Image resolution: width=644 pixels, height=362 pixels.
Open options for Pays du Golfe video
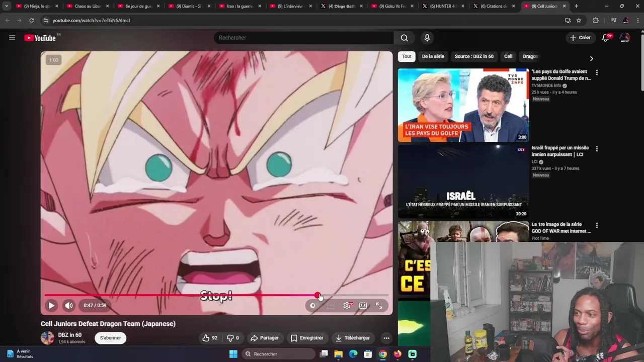click(x=597, y=72)
